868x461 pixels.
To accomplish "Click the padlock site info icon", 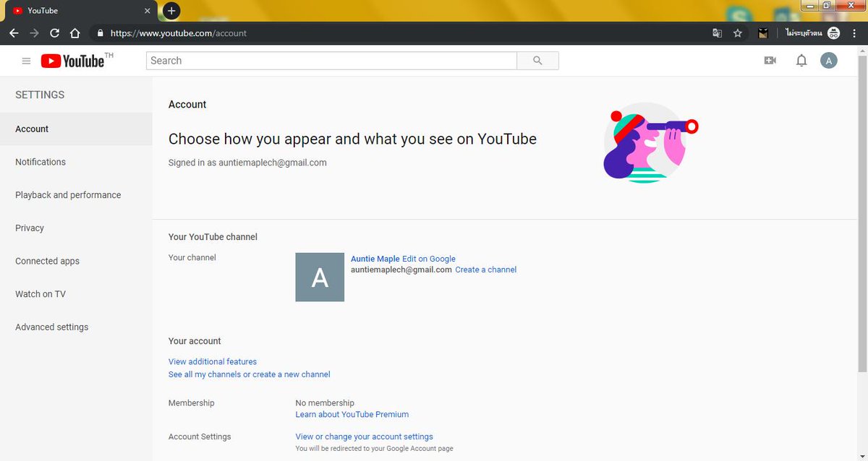I will coord(100,33).
